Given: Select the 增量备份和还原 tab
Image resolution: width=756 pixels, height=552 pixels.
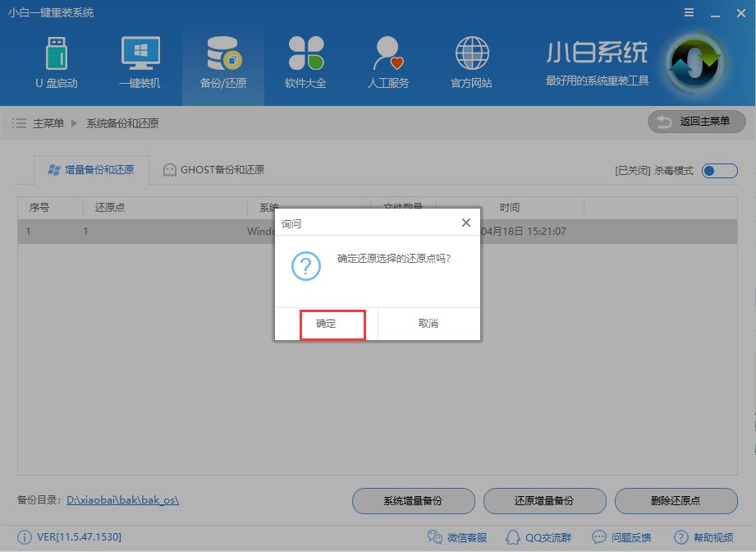Looking at the screenshot, I should coord(91,171).
